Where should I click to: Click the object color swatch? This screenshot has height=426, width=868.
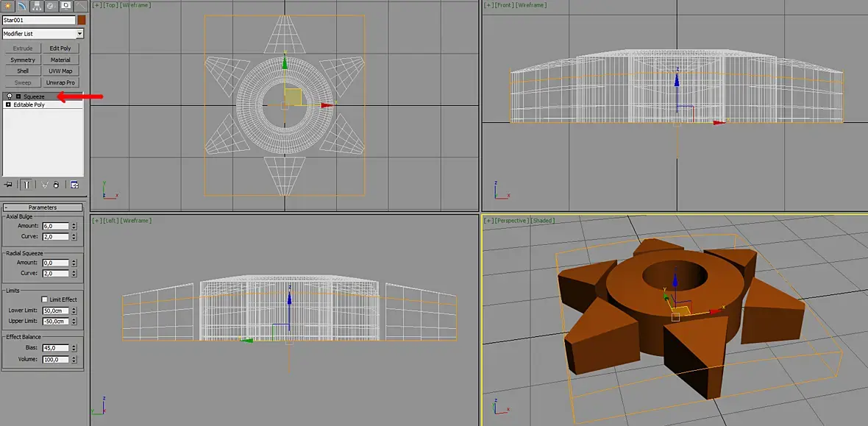[82, 20]
